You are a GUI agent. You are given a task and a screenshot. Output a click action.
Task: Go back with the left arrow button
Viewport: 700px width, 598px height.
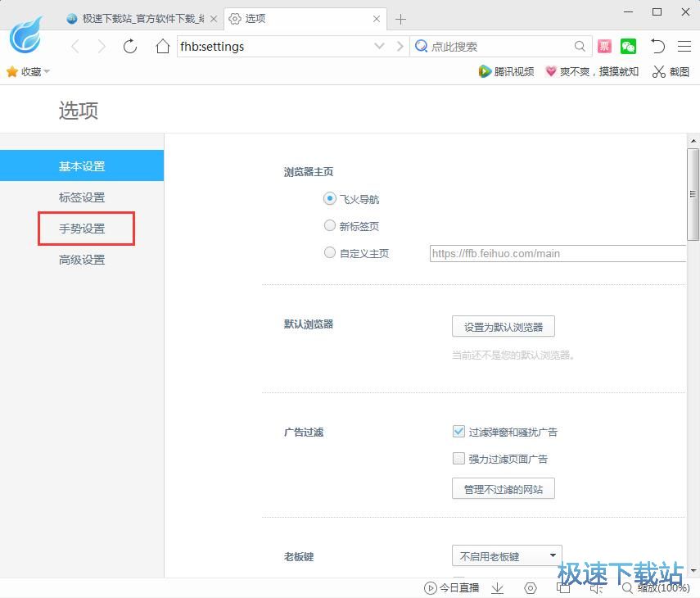(x=75, y=46)
